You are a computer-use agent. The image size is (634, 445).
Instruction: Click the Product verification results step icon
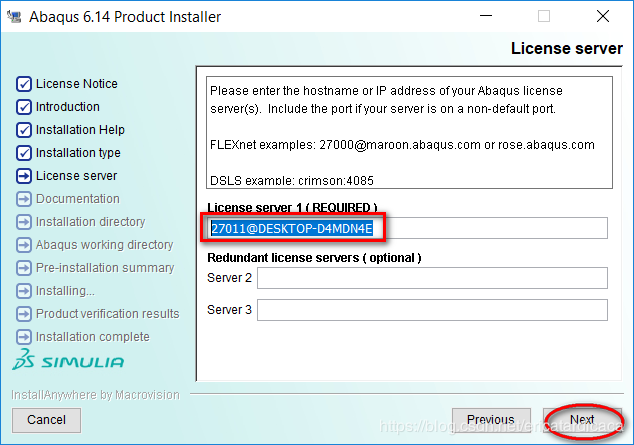click(24, 314)
